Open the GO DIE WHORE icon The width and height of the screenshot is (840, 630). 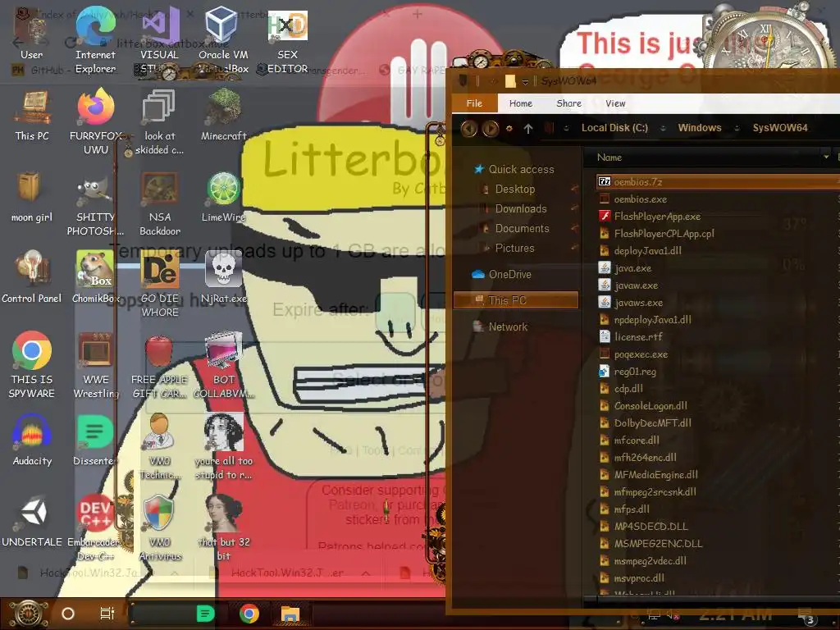pyautogui.click(x=160, y=285)
